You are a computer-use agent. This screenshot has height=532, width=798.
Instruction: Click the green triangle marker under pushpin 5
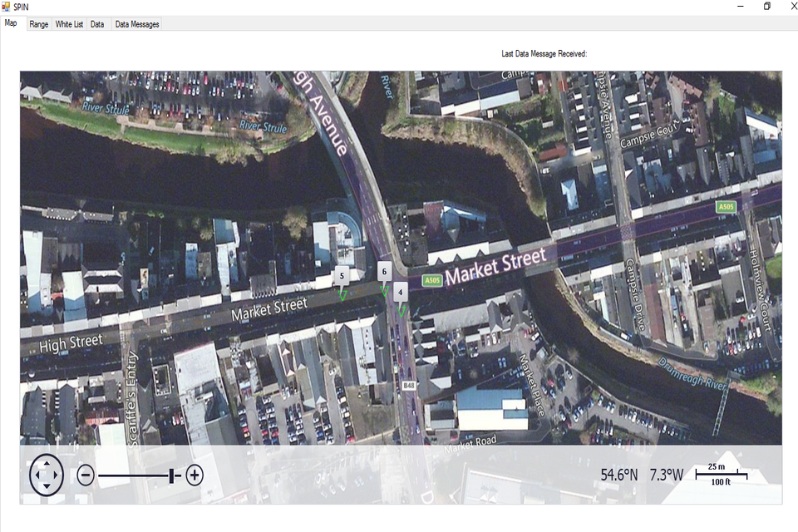(342, 294)
